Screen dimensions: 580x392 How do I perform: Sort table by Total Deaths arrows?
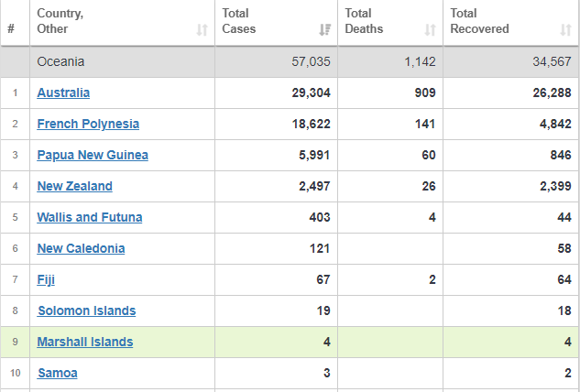tap(430, 29)
